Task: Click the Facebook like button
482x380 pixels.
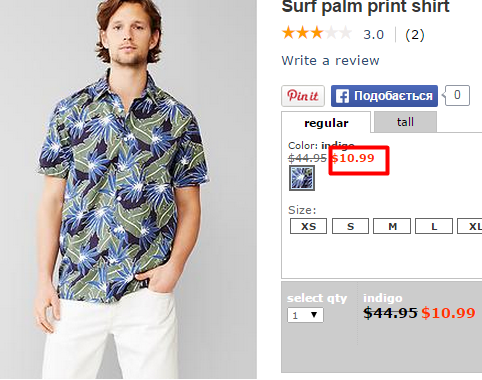Action: pyautogui.click(x=384, y=96)
